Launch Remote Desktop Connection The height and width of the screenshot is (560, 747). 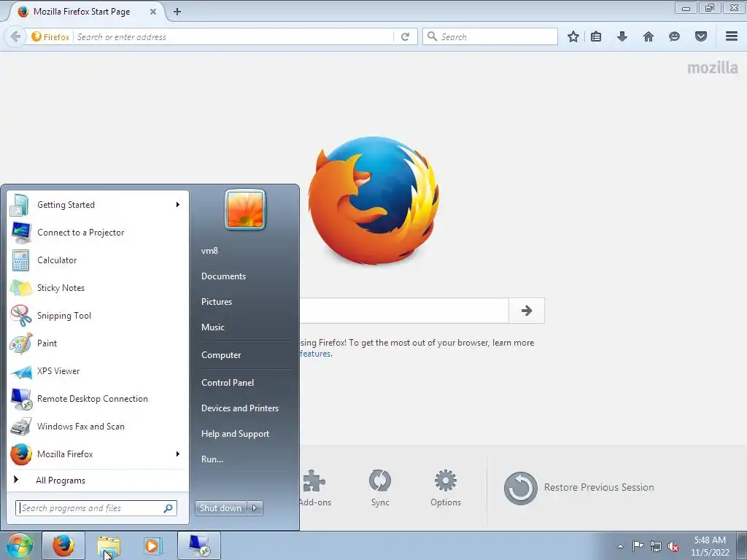[x=98, y=399]
